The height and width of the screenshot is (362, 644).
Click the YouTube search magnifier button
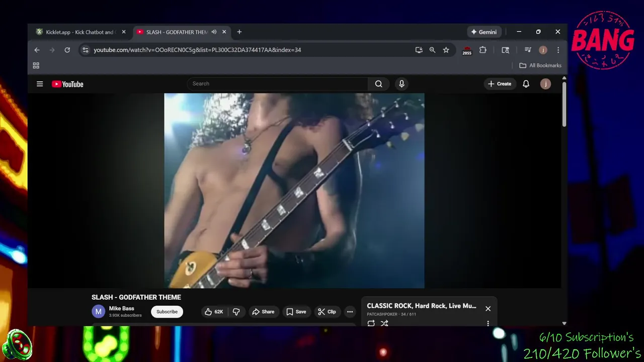[379, 84]
